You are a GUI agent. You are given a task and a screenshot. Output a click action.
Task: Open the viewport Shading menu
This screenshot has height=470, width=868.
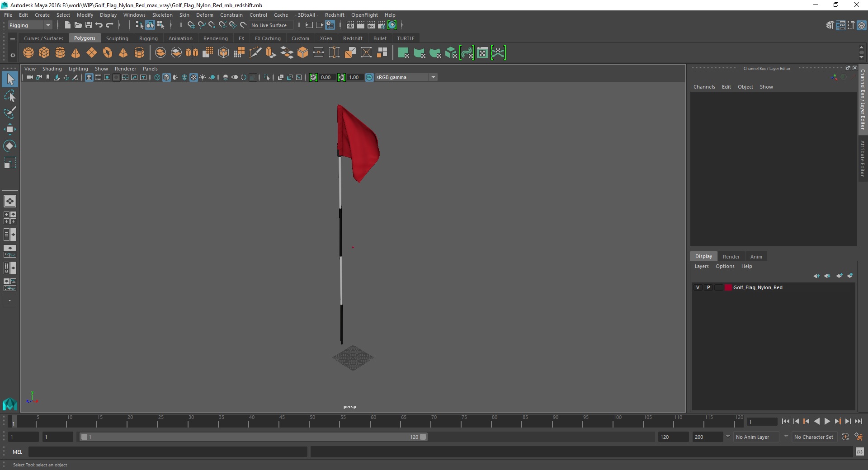[52, 69]
